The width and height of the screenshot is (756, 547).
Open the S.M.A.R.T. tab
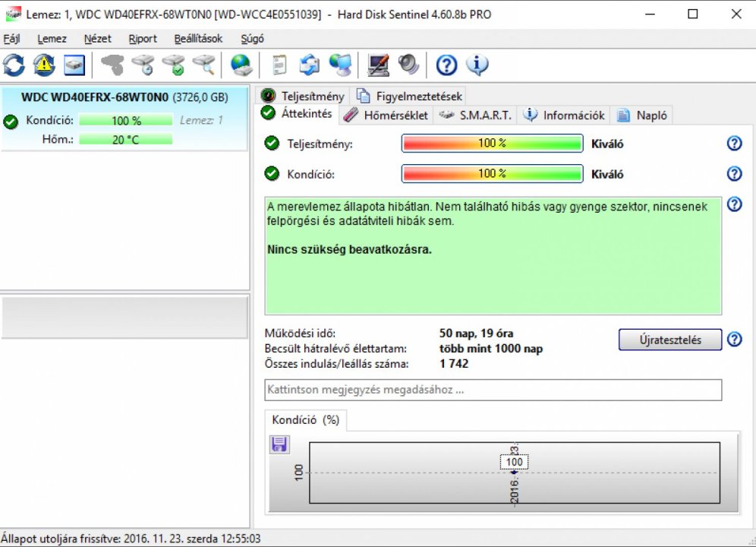pyautogui.click(x=475, y=115)
